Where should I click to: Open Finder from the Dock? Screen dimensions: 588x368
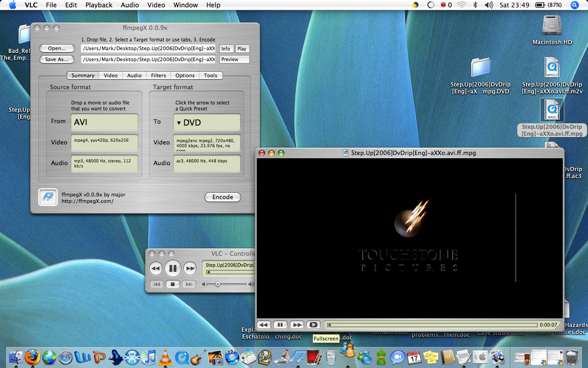point(16,357)
